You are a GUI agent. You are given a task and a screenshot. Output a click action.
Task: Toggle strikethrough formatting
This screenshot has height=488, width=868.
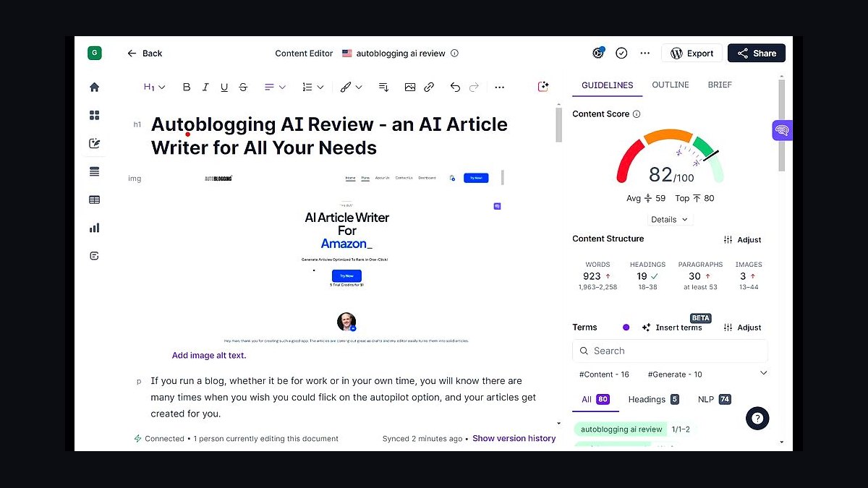(x=243, y=87)
